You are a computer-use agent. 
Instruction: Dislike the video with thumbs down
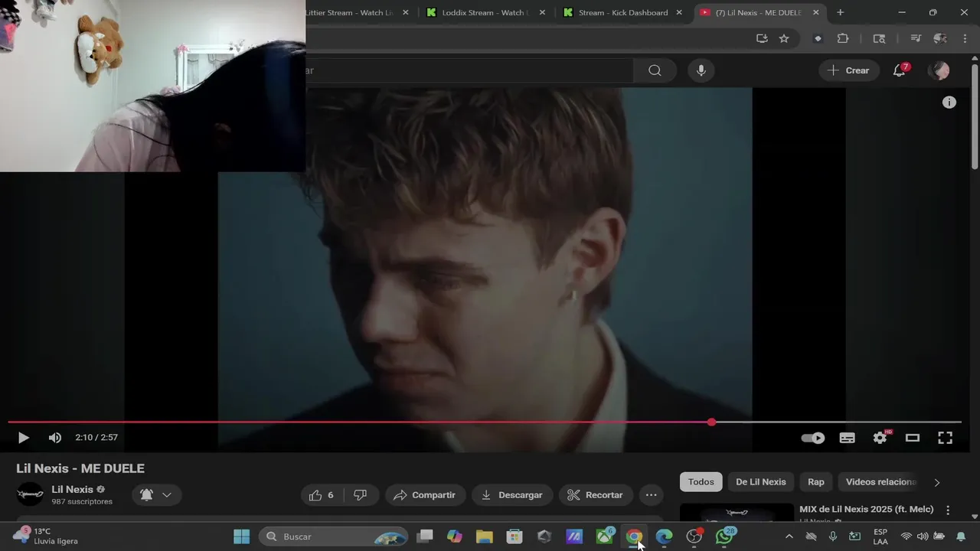tap(360, 495)
